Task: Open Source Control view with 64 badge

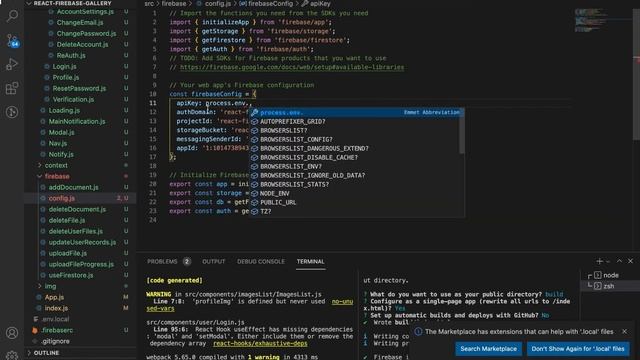Action: pyautogui.click(x=12, y=40)
